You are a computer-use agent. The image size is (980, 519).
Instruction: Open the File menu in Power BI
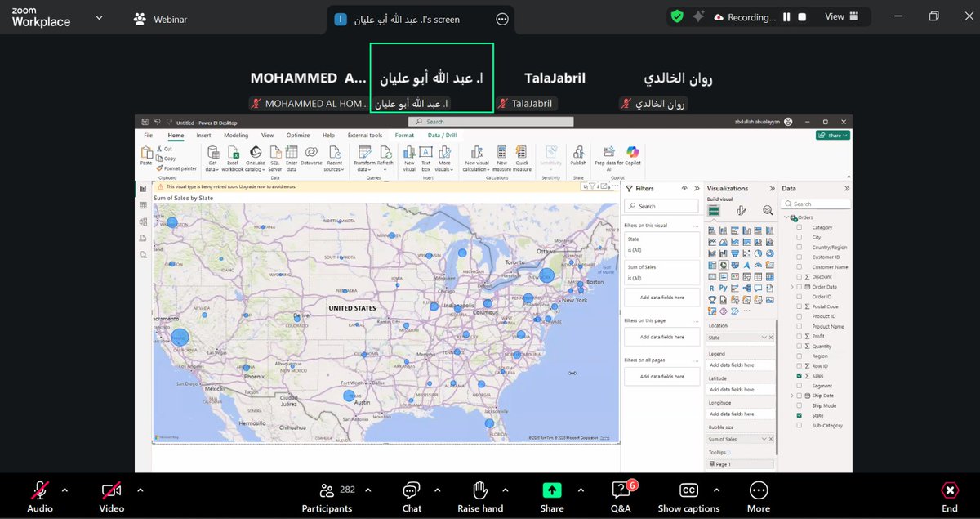pyautogui.click(x=148, y=136)
